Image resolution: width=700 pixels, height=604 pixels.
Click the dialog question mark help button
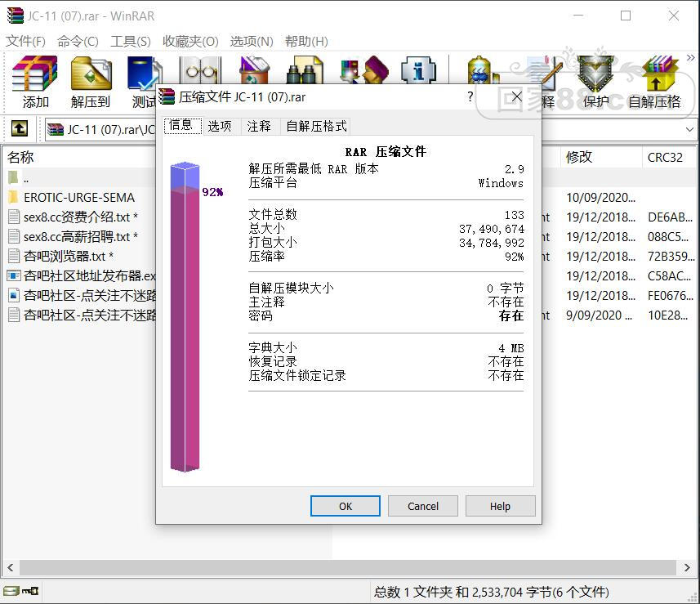(x=470, y=96)
